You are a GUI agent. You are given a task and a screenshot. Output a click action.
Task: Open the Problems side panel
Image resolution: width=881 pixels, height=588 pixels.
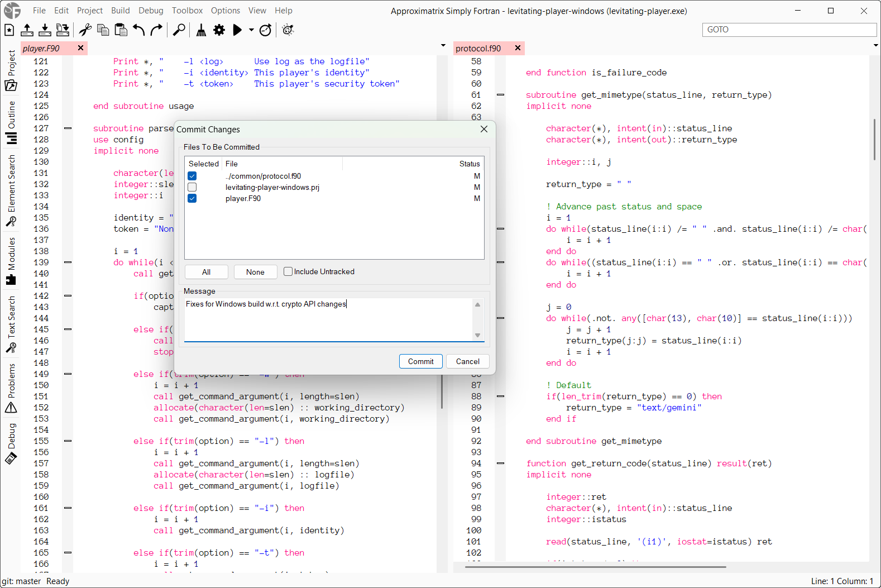(11, 389)
